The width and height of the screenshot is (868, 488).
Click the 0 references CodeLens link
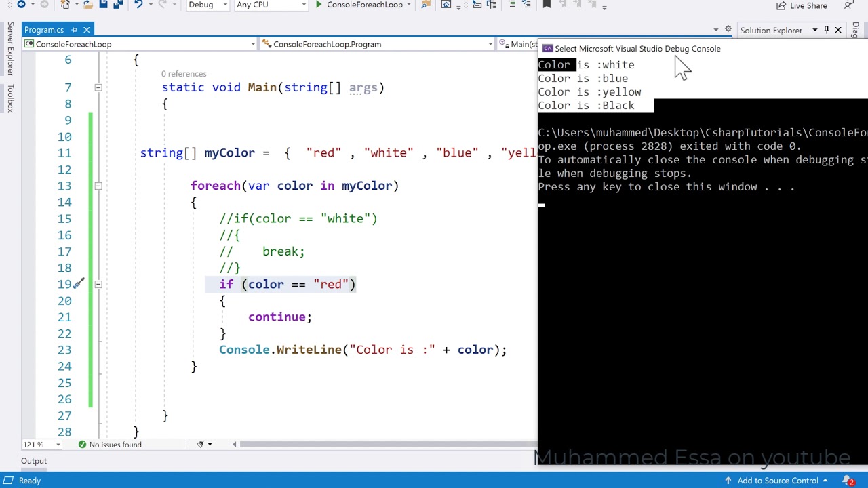click(x=184, y=74)
